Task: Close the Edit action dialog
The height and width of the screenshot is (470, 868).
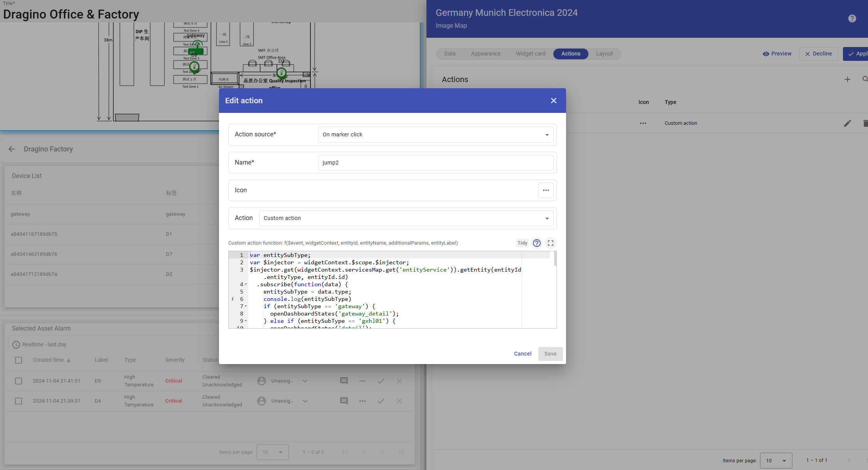Action: [x=553, y=101]
